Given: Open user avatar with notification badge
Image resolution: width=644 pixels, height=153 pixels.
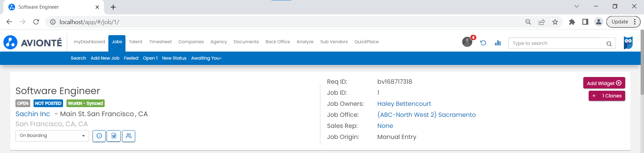Looking at the screenshot, I should point(468,42).
